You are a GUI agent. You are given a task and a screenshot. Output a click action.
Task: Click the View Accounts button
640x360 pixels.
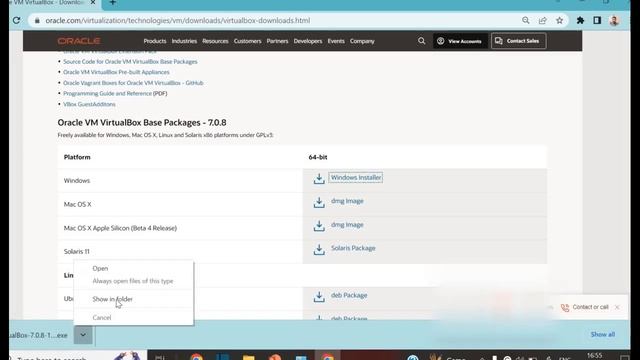(460, 41)
